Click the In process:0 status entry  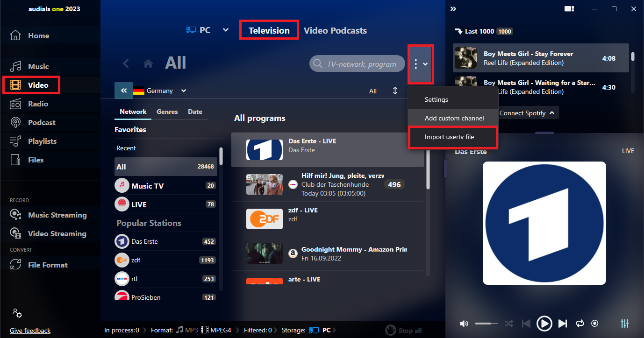(x=122, y=330)
